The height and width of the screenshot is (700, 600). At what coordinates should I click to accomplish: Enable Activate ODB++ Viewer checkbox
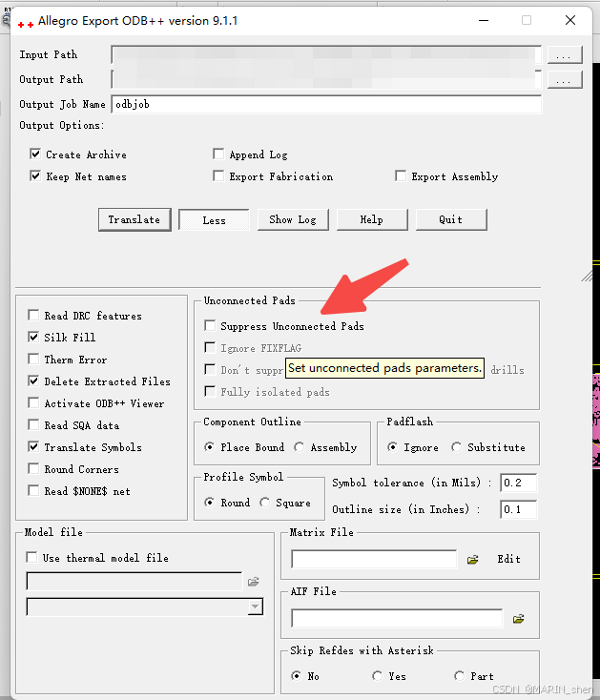tap(33, 402)
